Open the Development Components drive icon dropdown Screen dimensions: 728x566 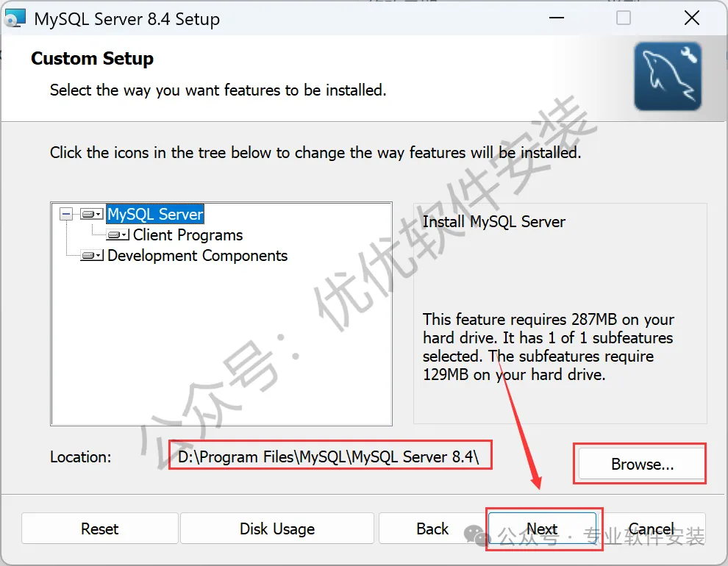[91, 256]
